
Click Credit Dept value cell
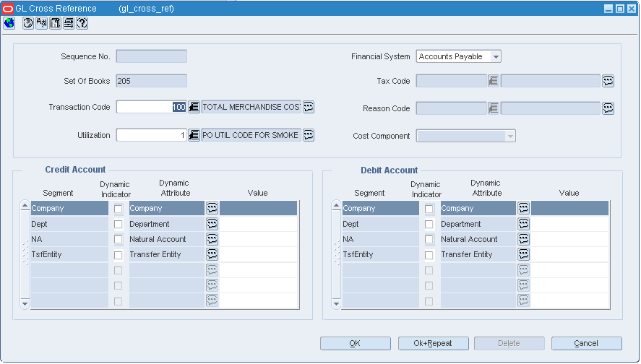(x=259, y=223)
